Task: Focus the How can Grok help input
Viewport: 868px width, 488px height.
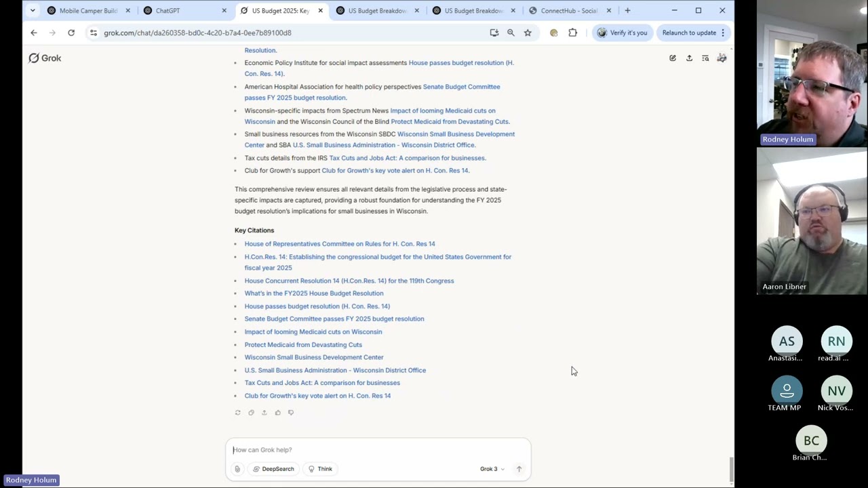Action: tap(378, 450)
